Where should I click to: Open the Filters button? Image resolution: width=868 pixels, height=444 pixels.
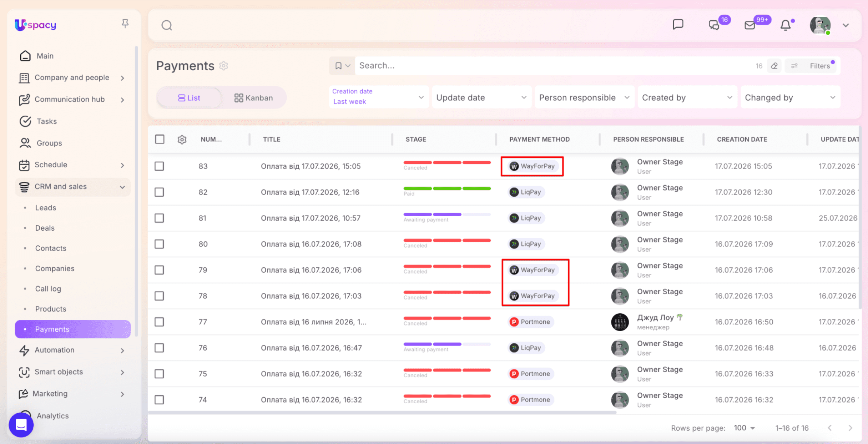811,66
